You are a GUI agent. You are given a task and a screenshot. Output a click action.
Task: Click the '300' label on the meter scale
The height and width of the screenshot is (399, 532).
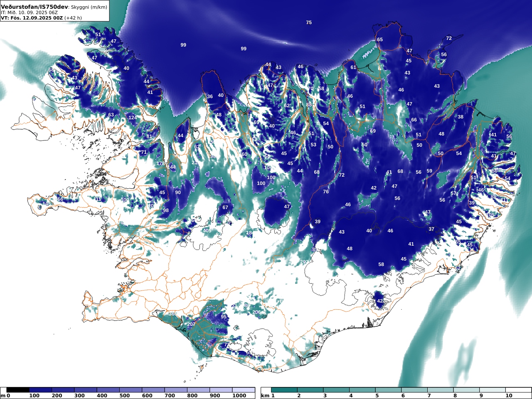[79, 396]
